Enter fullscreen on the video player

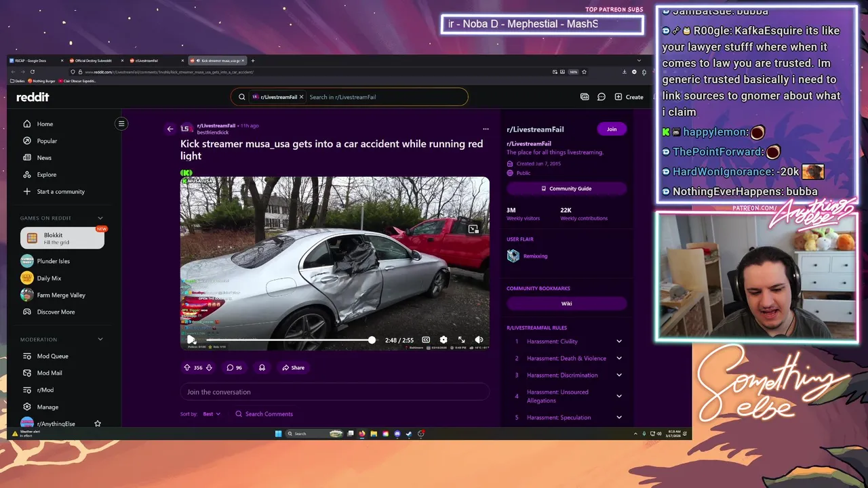tap(461, 340)
